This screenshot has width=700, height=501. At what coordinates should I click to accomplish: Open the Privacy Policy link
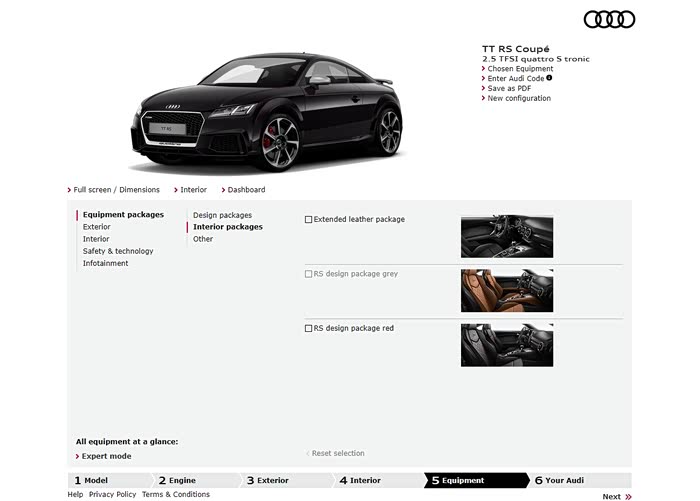(x=112, y=494)
